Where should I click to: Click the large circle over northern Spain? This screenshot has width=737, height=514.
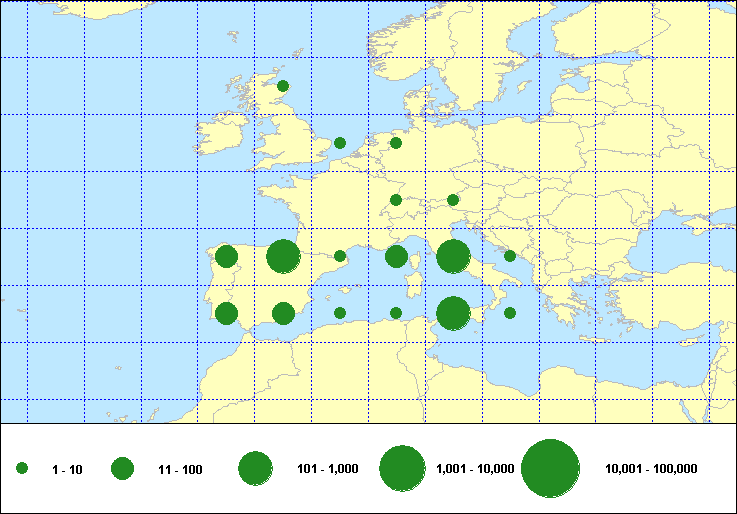(283, 257)
